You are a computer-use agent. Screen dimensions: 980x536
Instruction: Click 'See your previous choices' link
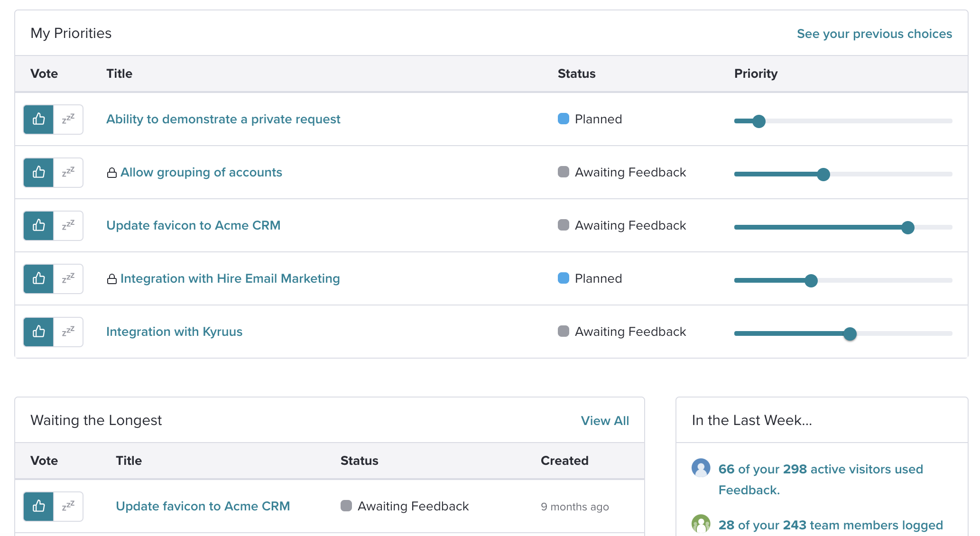(x=874, y=34)
